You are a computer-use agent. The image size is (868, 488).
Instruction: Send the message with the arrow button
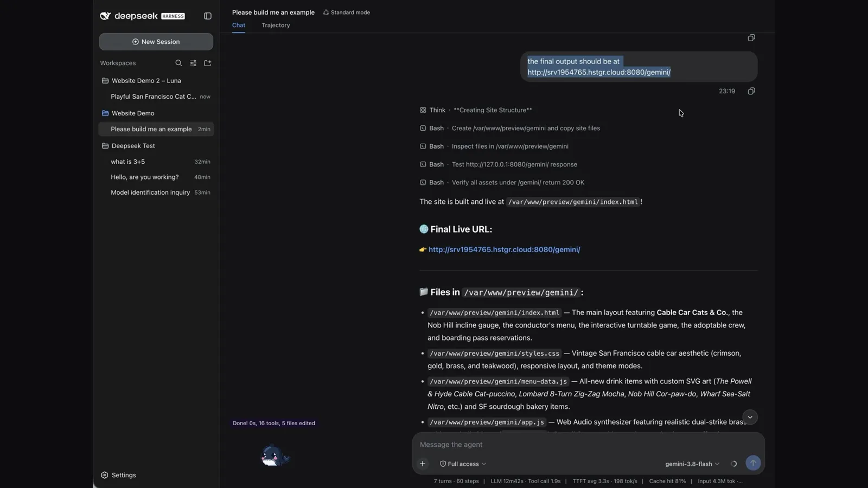pyautogui.click(x=753, y=463)
